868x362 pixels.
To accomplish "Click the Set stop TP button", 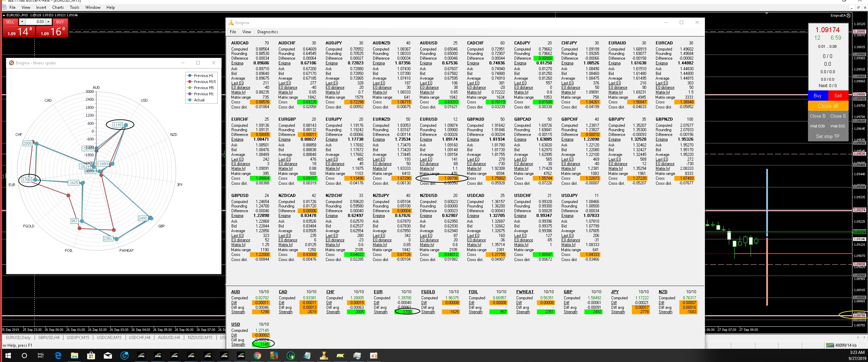I will (x=828, y=136).
